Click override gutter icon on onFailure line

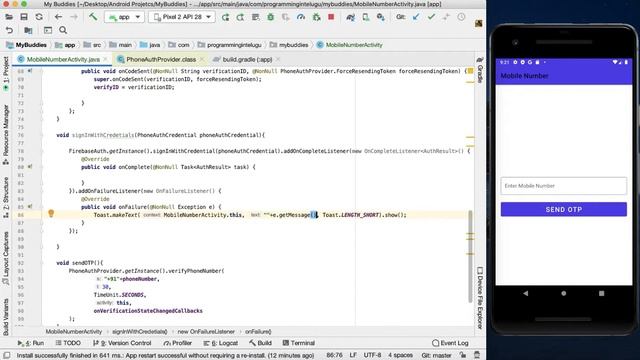[x=30, y=207]
